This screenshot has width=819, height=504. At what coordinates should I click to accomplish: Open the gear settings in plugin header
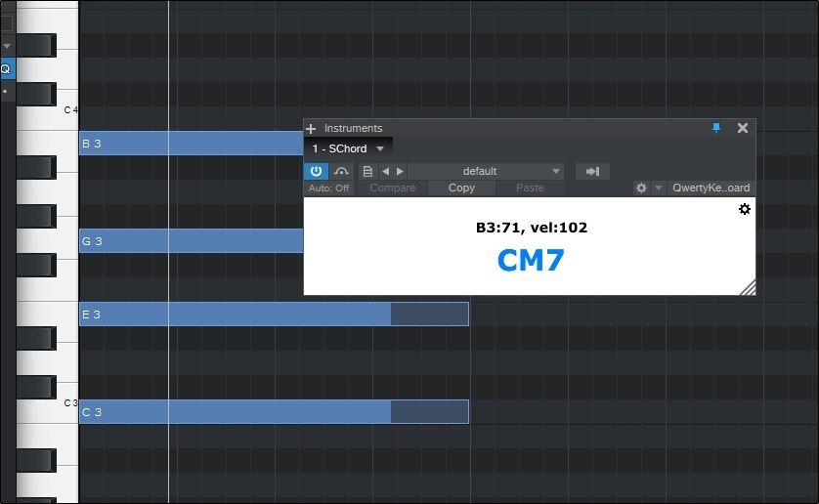[641, 188]
